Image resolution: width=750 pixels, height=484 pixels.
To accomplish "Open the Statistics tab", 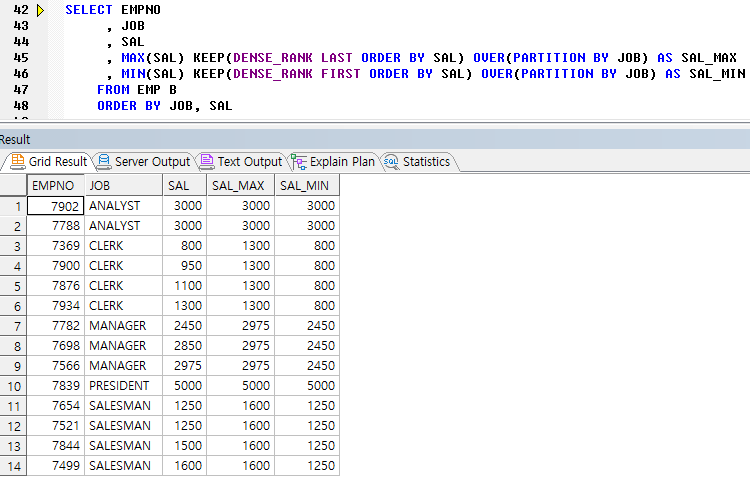I will 418,162.
